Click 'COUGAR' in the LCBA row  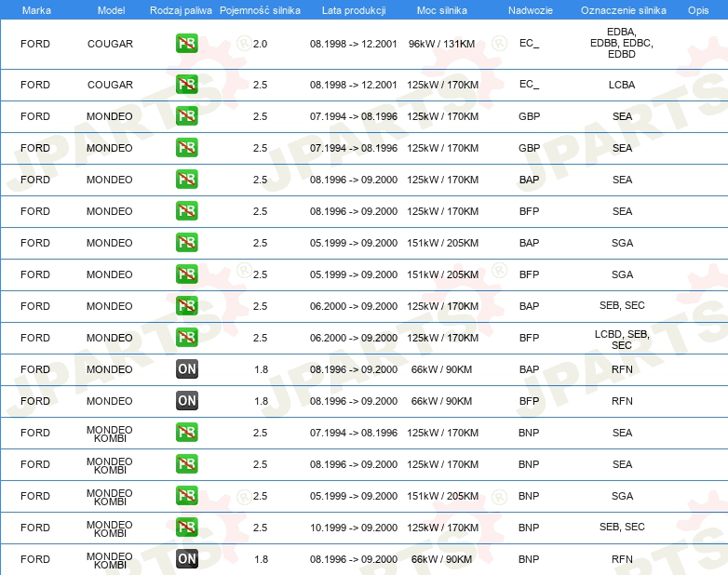pyautogui.click(x=110, y=85)
